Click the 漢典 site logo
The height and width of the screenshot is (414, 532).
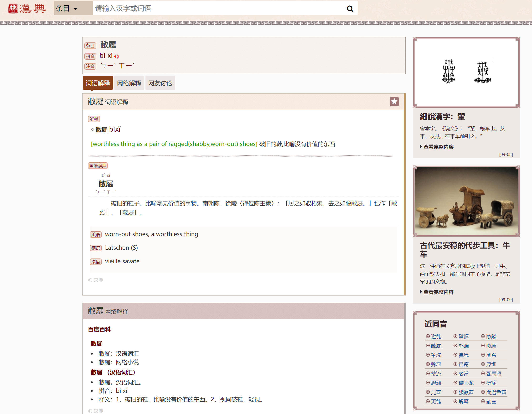27,9
